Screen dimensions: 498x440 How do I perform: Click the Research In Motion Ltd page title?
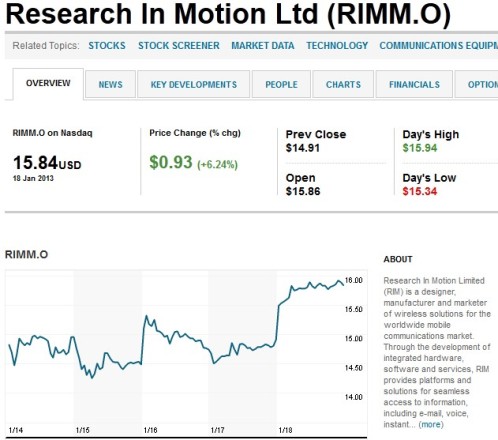point(228,14)
